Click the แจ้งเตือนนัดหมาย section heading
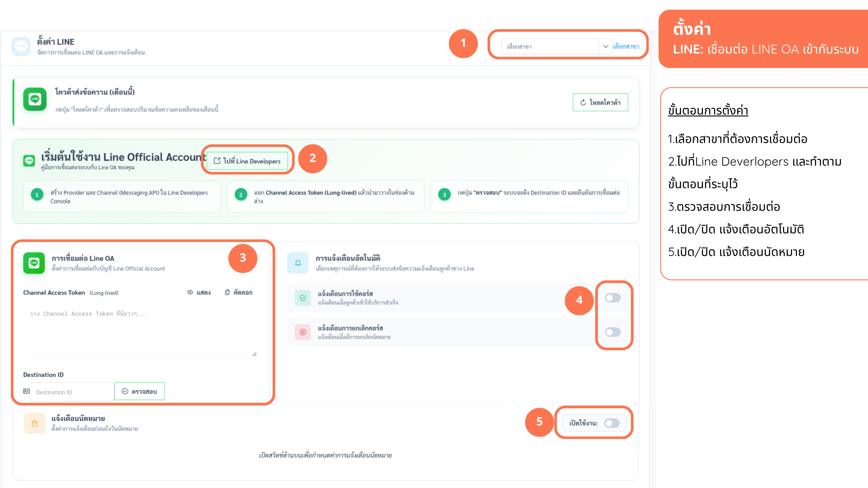Screen dimensions: 868x488 tap(78, 418)
